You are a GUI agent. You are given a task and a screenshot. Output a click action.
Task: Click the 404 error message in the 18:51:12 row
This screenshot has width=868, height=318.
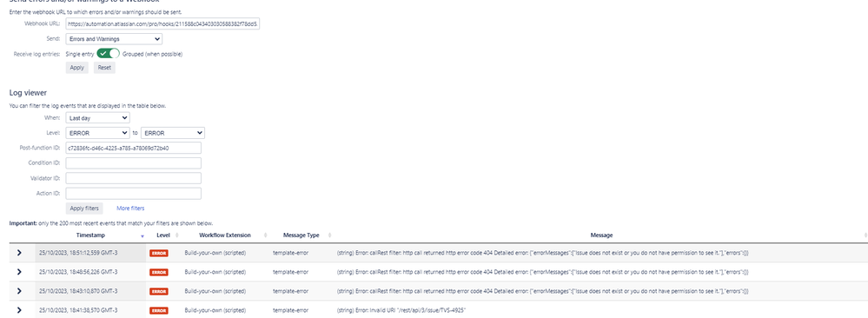click(x=542, y=253)
